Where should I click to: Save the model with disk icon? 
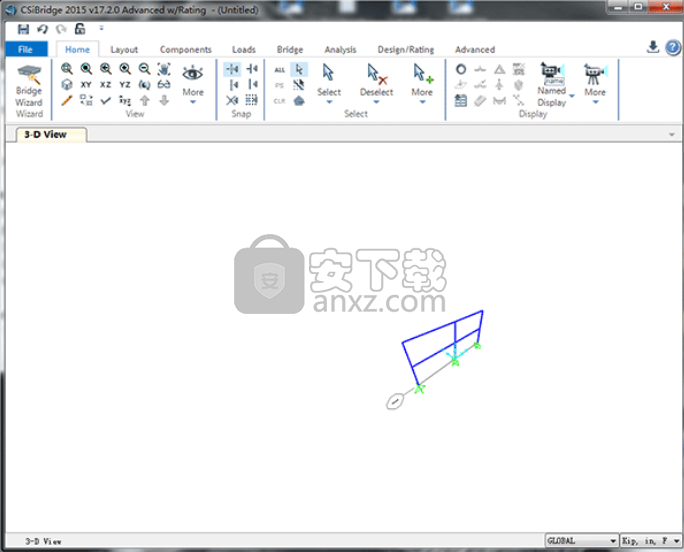(23, 29)
